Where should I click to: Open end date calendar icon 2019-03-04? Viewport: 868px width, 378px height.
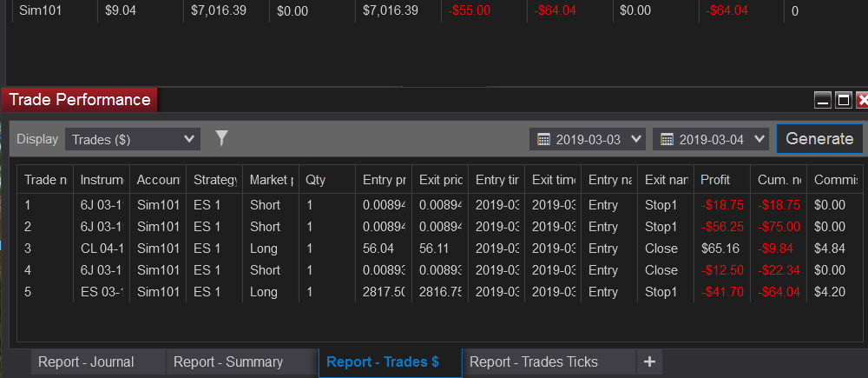[x=667, y=139]
